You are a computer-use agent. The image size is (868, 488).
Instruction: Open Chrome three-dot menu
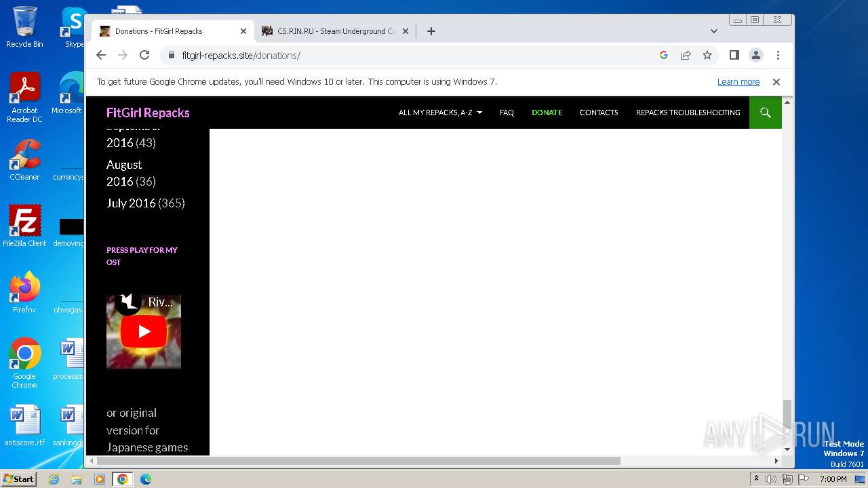click(x=778, y=55)
